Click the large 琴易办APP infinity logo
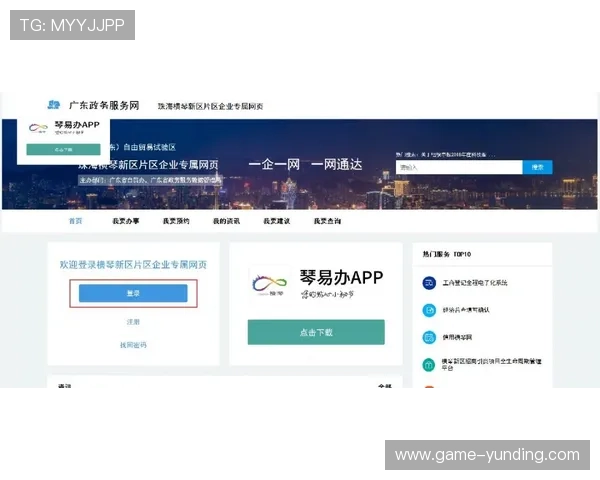This screenshot has width=600, height=480. coord(269,285)
